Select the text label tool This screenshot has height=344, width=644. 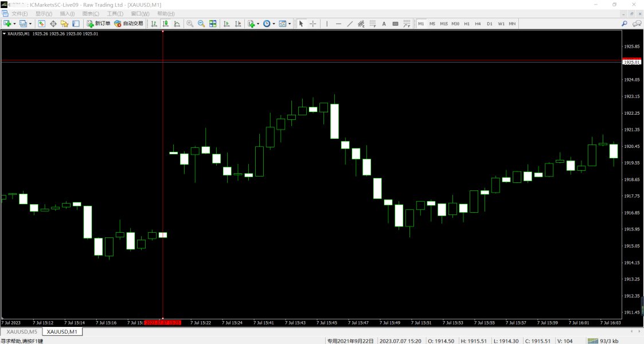396,24
